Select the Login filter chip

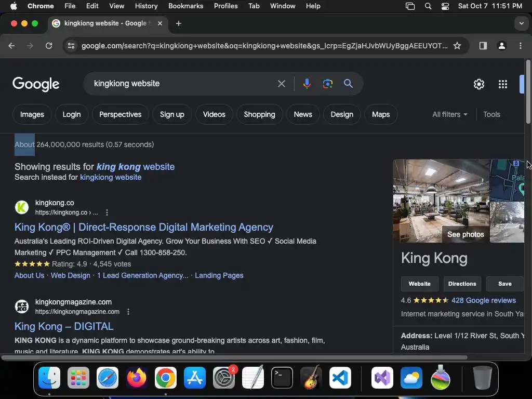72,114
